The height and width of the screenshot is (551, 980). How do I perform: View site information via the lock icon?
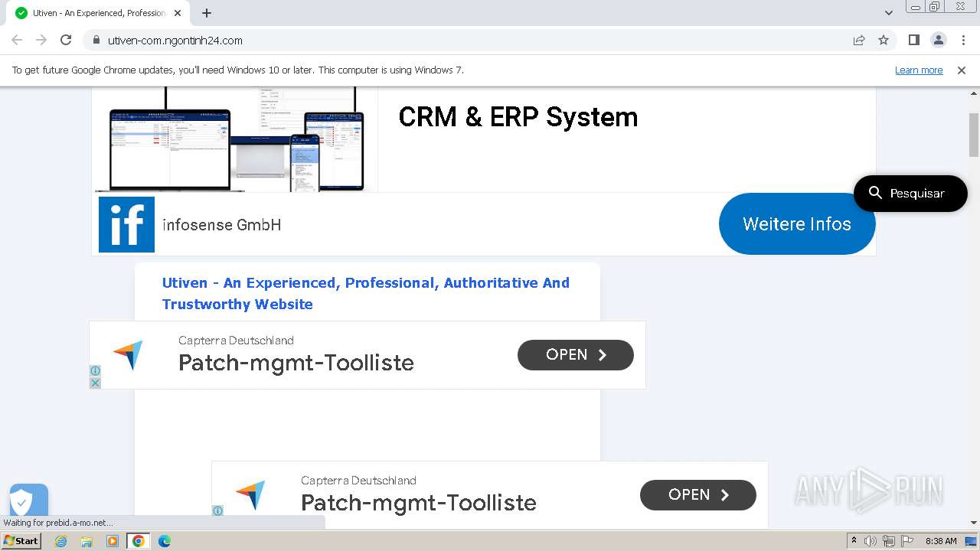coord(96,41)
